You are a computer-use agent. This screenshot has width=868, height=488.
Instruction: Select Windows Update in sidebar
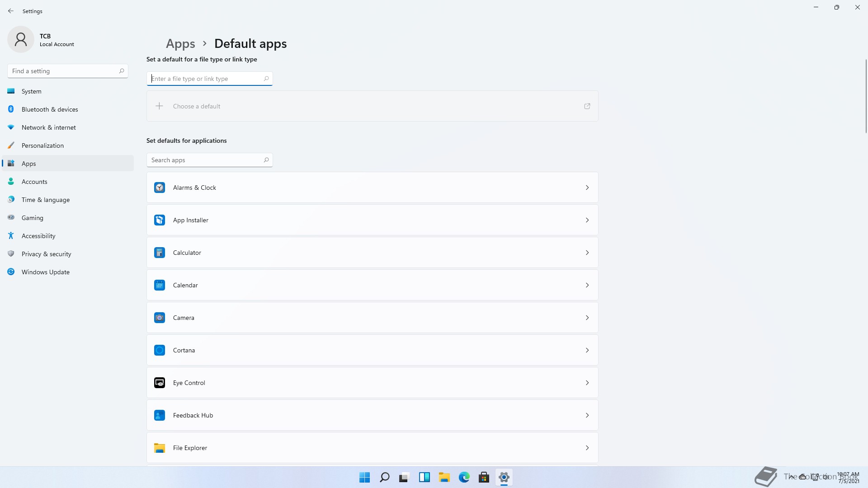pos(68,272)
